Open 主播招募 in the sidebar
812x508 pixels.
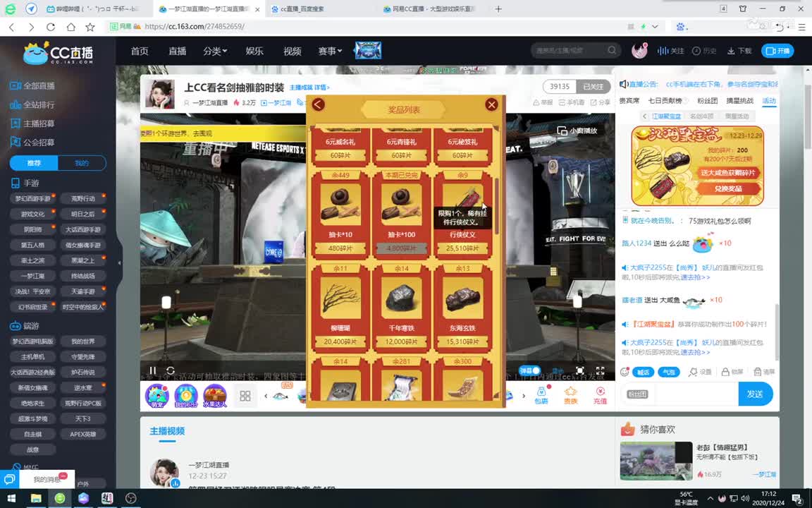[32, 123]
